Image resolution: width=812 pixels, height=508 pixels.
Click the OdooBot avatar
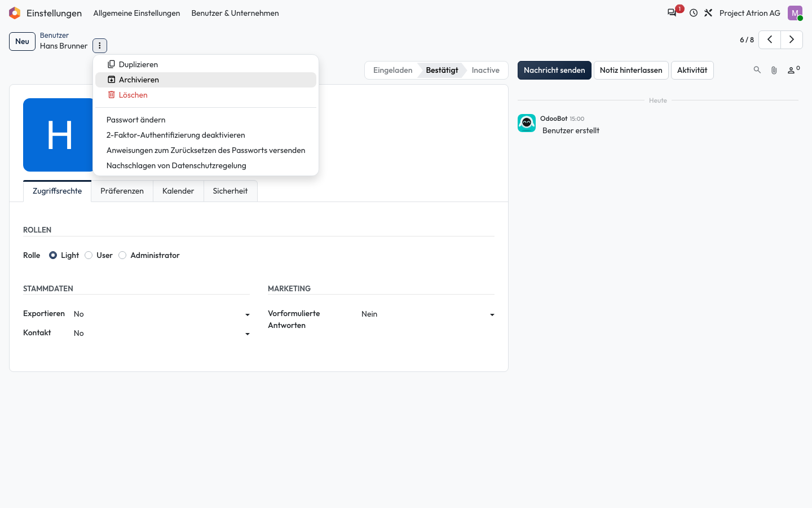[x=527, y=123]
